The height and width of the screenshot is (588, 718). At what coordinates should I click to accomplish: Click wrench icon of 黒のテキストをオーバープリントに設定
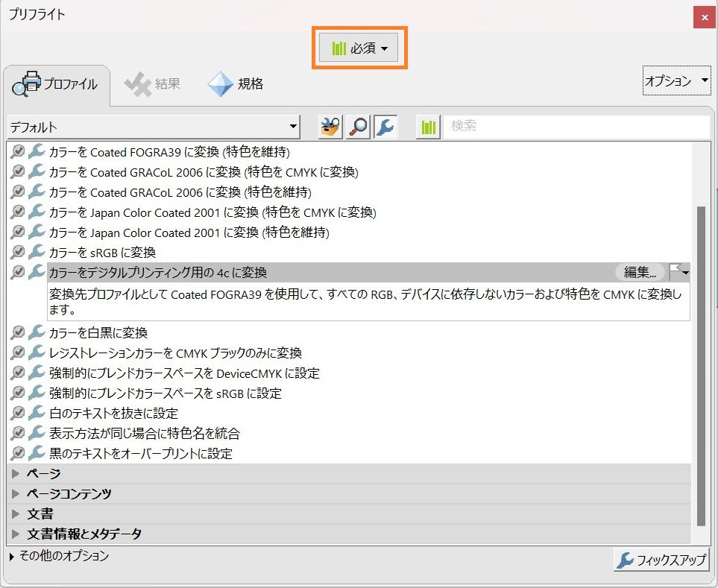coord(37,452)
